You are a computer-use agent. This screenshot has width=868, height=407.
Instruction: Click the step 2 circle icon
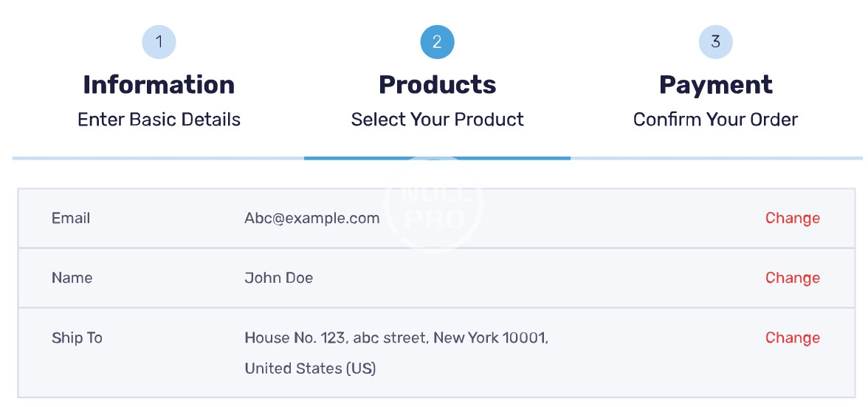(x=437, y=42)
